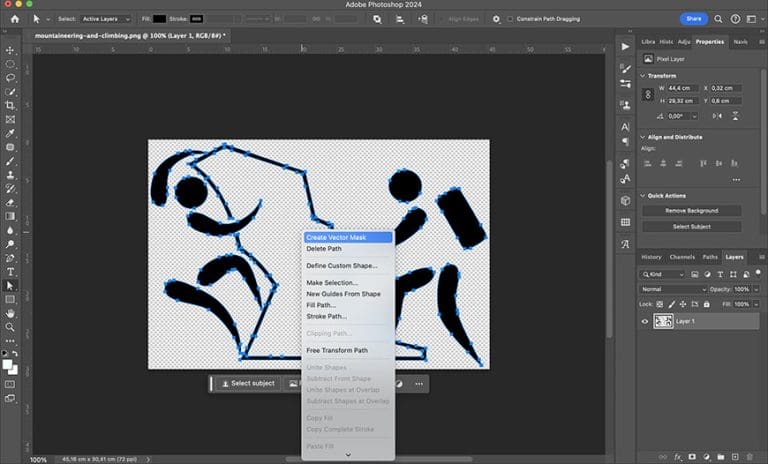Toggle type layer filter in Layers
This screenshot has height=464, width=768.
(x=720, y=274)
